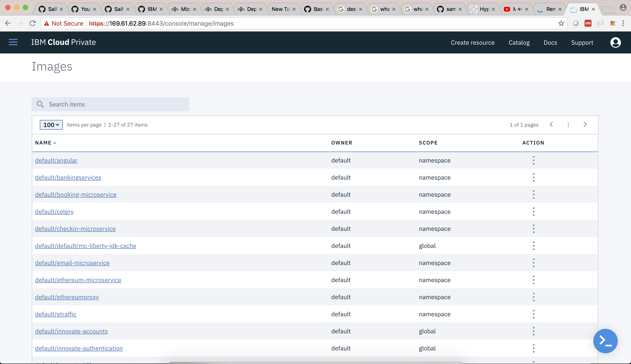Open the 100 items per page dropdown
Viewport: 631px width, 364px height.
[x=51, y=125]
